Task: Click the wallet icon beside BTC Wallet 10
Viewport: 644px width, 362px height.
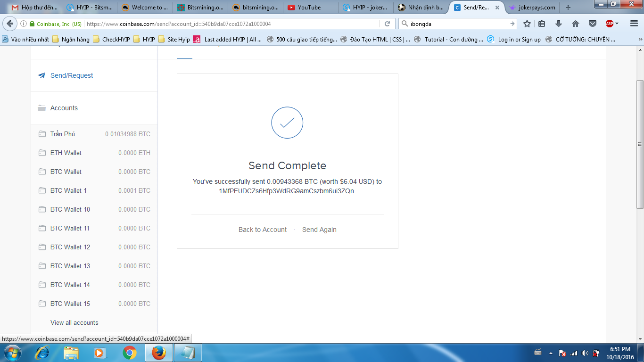Action: click(x=42, y=209)
